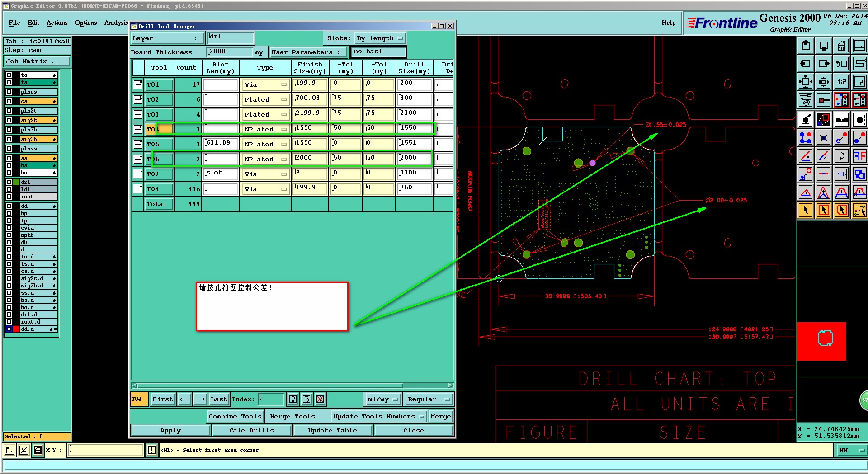Click the 1:2 zoom ratio icon
This screenshot has height=474, width=868.
pyautogui.click(x=841, y=82)
